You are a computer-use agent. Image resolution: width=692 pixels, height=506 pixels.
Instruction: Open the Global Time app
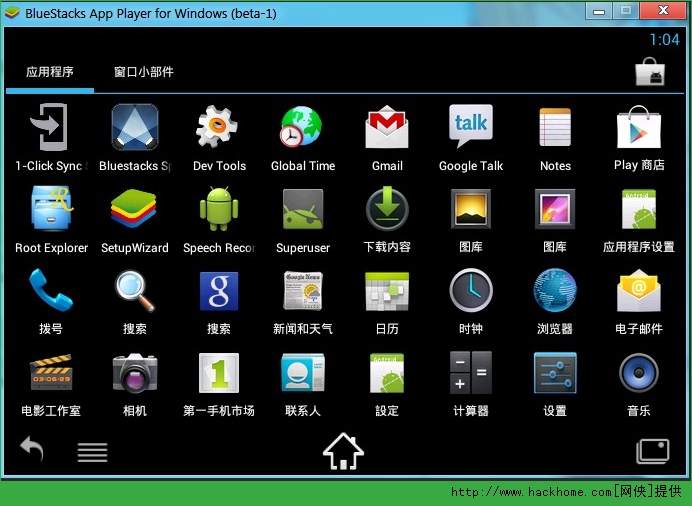[x=301, y=127]
